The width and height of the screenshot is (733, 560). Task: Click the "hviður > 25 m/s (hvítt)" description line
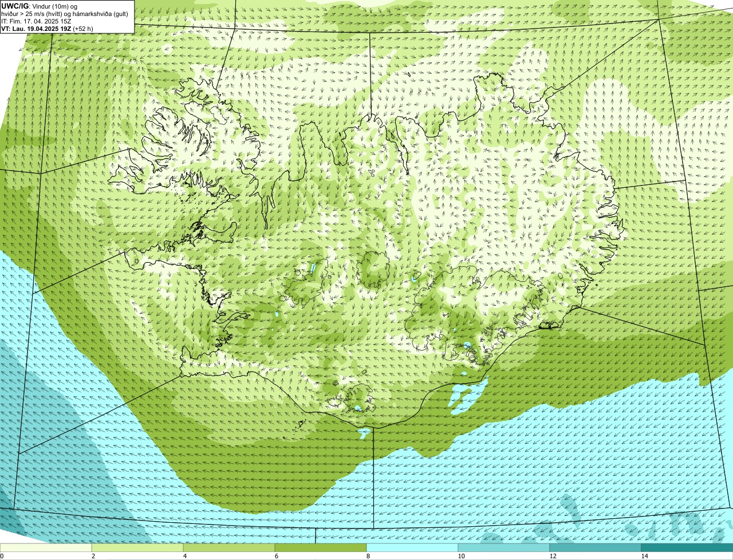click(x=65, y=14)
